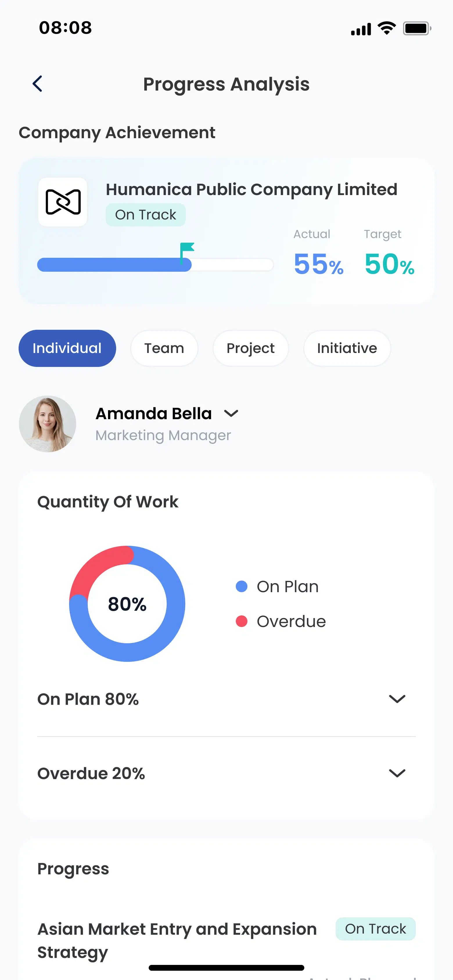The image size is (453, 980).
Task: Select the Individual filter pill
Action: (x=67, y=348)
